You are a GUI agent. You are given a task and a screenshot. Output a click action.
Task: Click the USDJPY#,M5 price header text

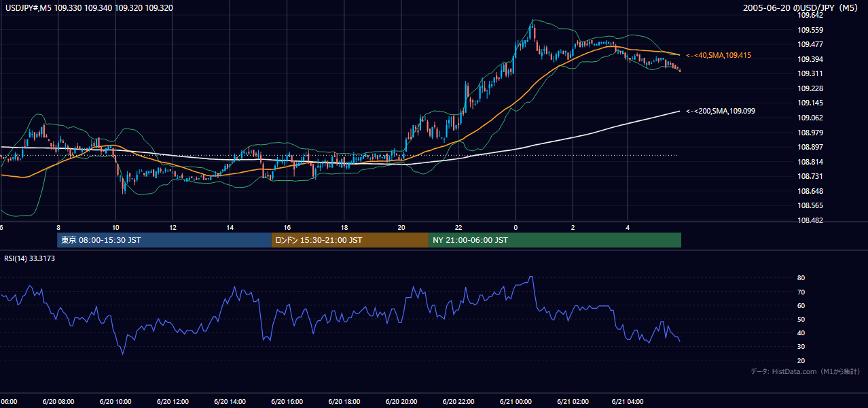(88, 8)
